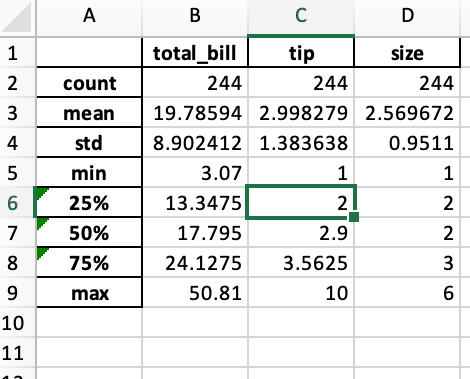Click the select-all corner triangle
This screenshot has width=470, height=379.
coord(17,17)
